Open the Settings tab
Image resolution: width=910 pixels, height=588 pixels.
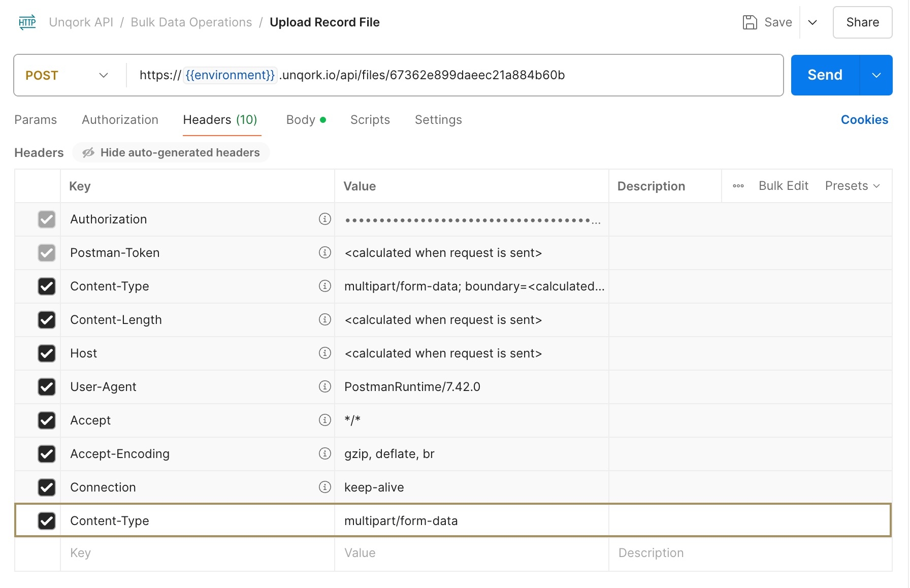pos(438,120)
